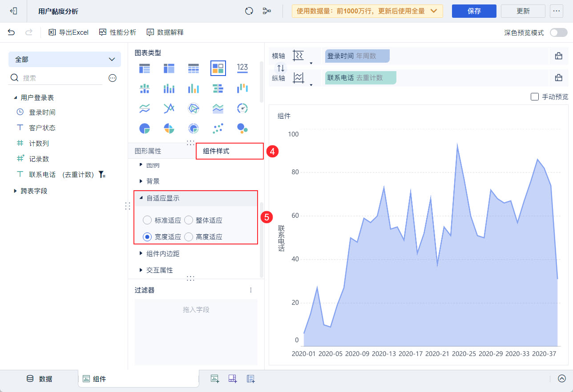
Task: Click the undo arrow
Action: click(12, 32)
